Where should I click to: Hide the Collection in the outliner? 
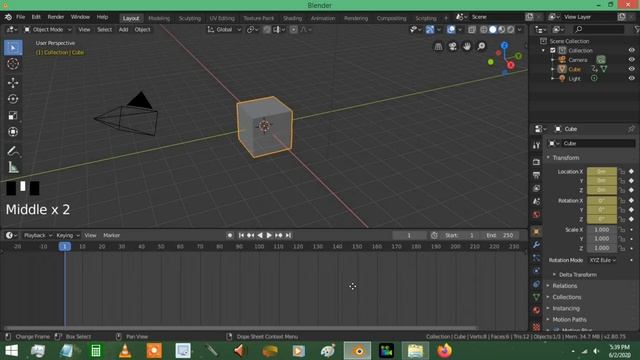click(x=631, y=50)
